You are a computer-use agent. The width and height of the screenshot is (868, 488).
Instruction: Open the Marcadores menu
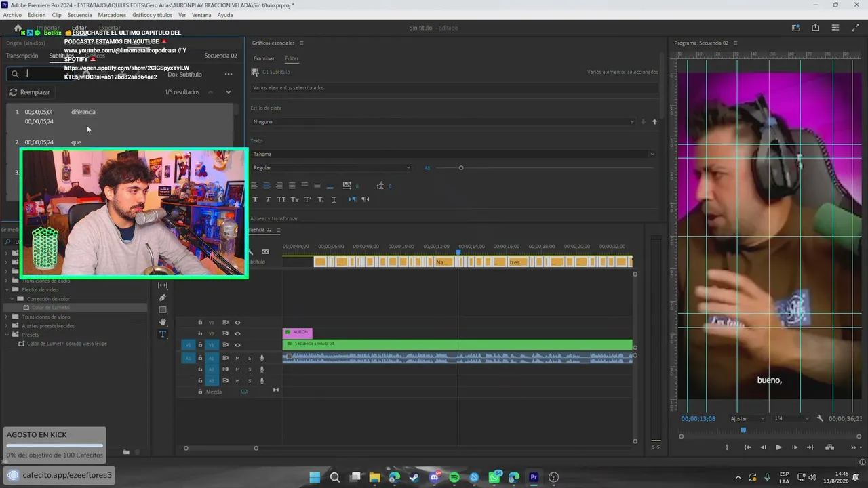tap(112, 15)
